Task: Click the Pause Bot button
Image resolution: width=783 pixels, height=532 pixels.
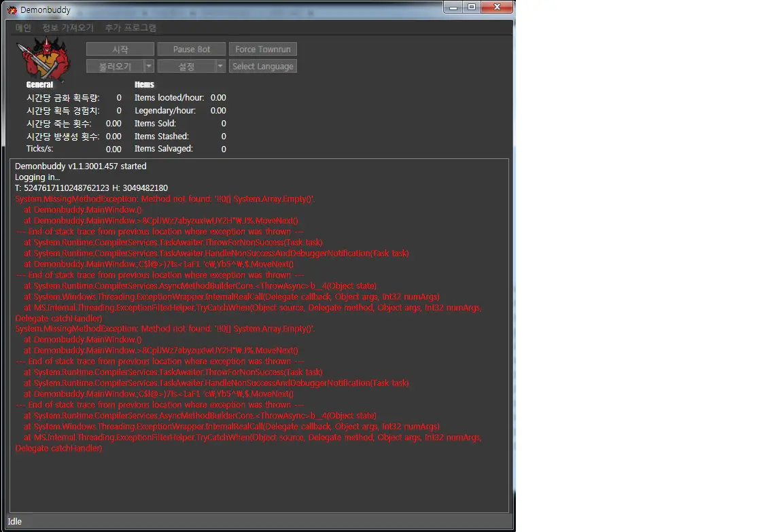Action: [x=192, y=50]
